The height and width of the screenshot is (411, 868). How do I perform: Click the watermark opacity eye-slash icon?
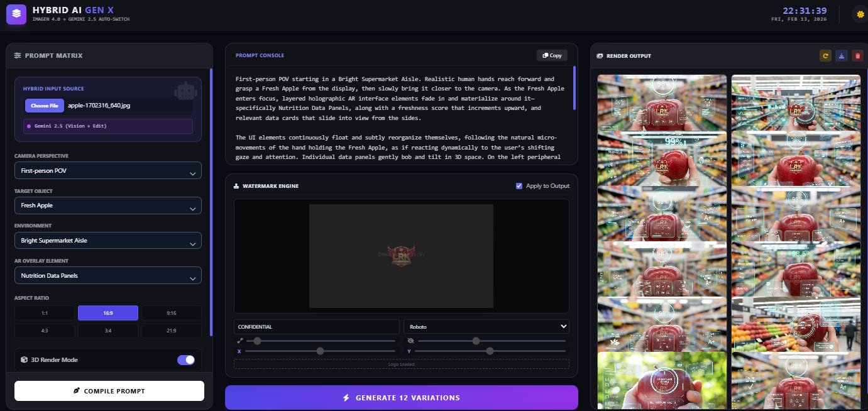click(410, 341)
